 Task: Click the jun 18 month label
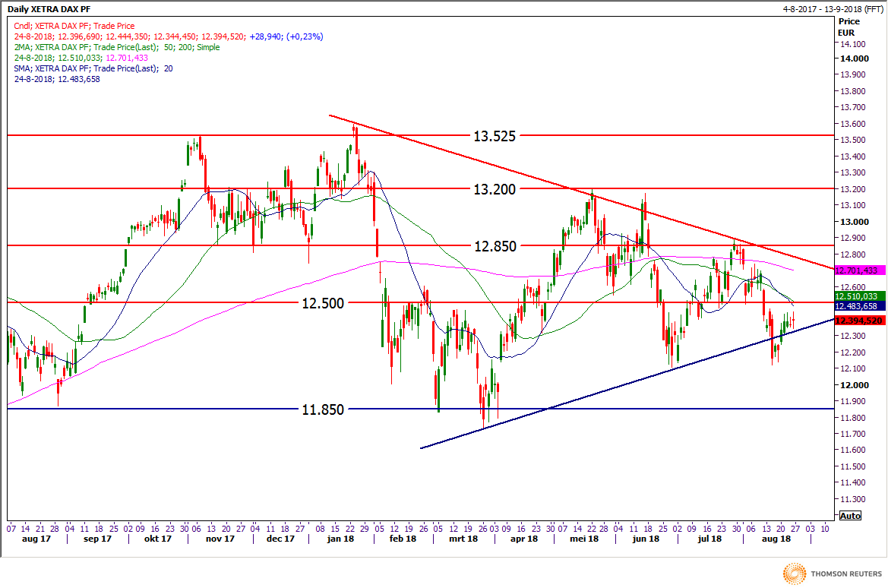coord(646,539)
